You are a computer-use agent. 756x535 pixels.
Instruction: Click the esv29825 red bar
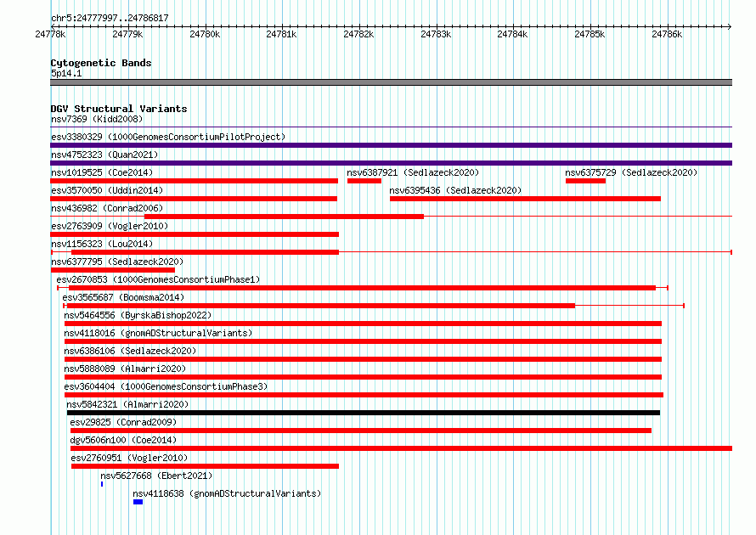361,431
